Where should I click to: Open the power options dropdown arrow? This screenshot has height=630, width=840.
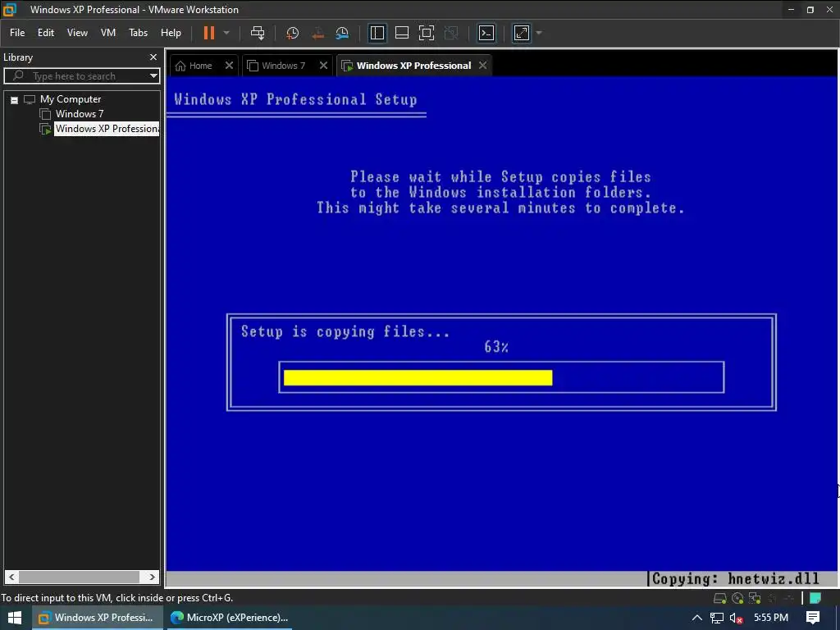tap(226, 33)
